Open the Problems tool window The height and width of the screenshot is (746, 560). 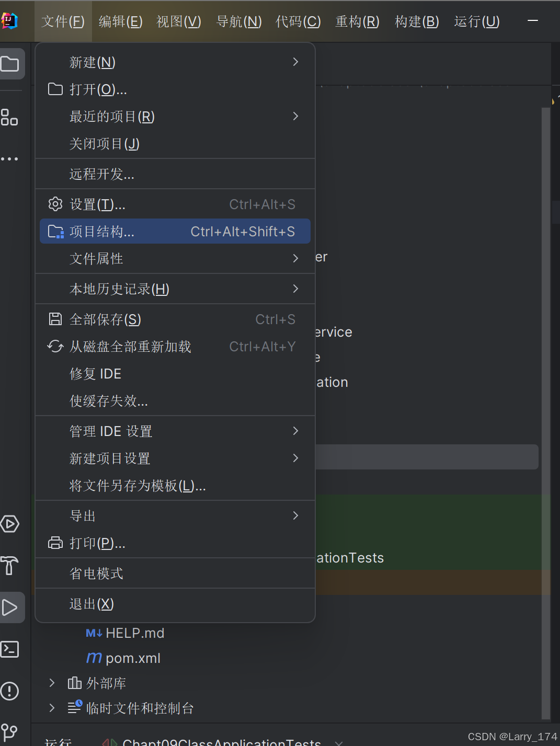click(x=9, y=691)
